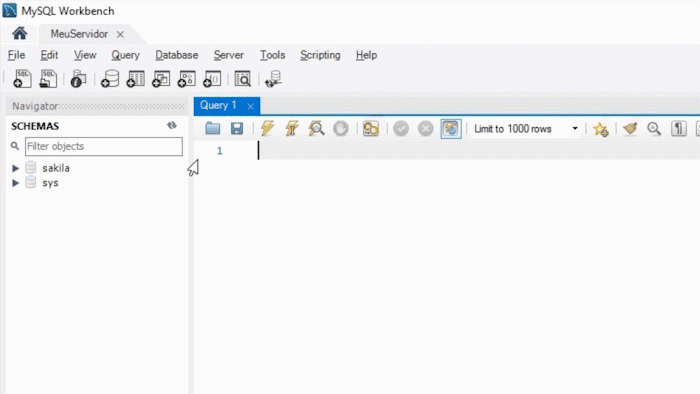Refresh the SCHEMAS list
Image resolution: width=700 pixels, height=394 pixels.
click(x=172, y=125)
